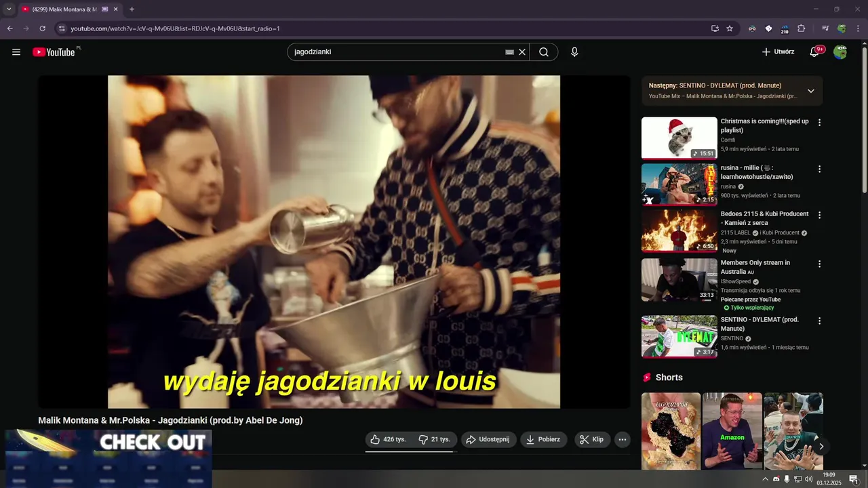
Task: Open the IShowSpeed channel link
Action: [x=736, y=281]
